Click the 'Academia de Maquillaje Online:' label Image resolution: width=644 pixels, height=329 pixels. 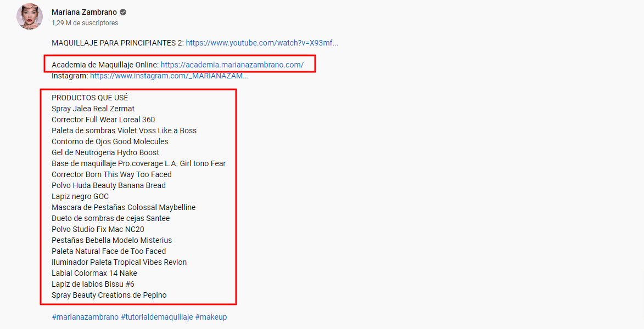105,65
